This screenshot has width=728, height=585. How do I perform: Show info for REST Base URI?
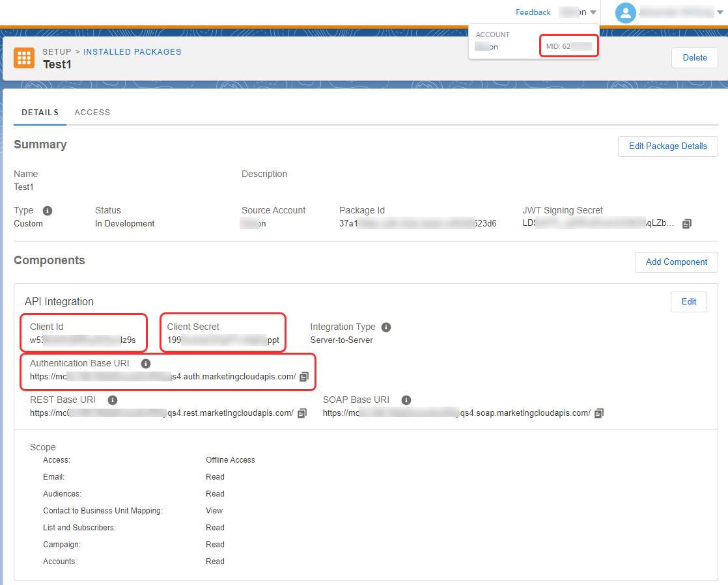[113, 400]
